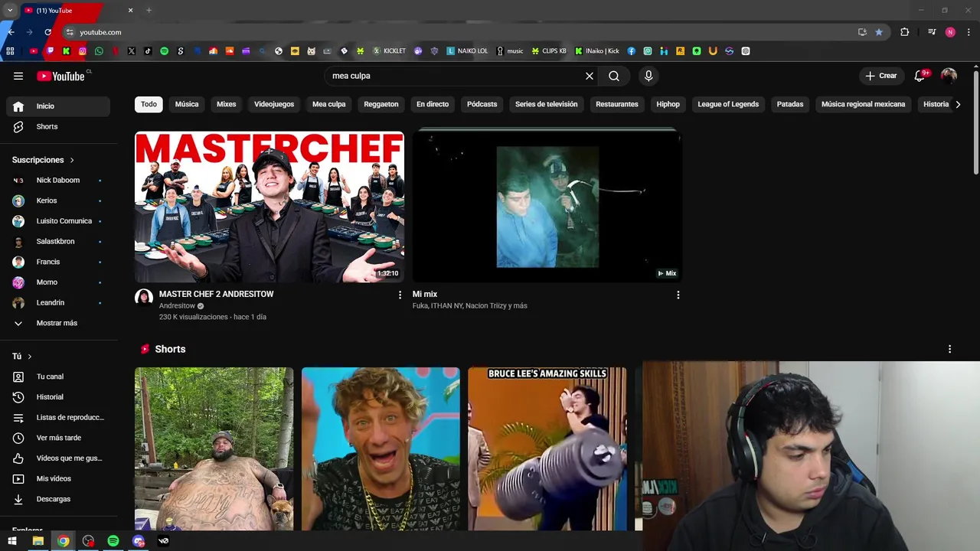The width and height of the screenshot is (980, 551).
Task: Open Chrome three-dot menu
Action: pos(969,32)
